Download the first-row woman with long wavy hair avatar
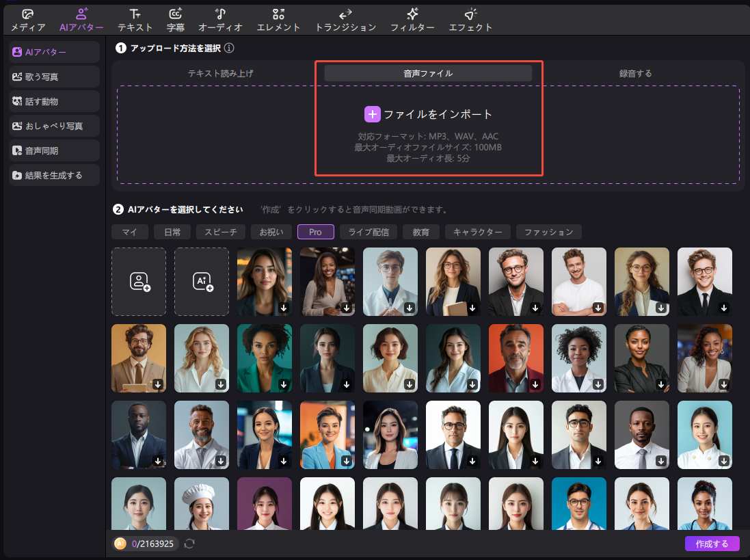Image resolution: width=750 pixels, height=560 pixels. (x=284, y=308)
